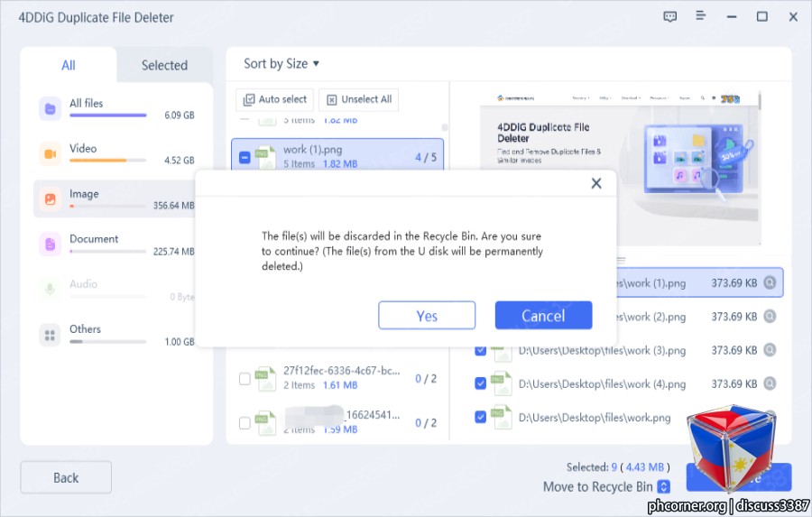Click PNG icon beside work.png path
812x517 pixels.
pyautogui.click(x=502, y=418)
